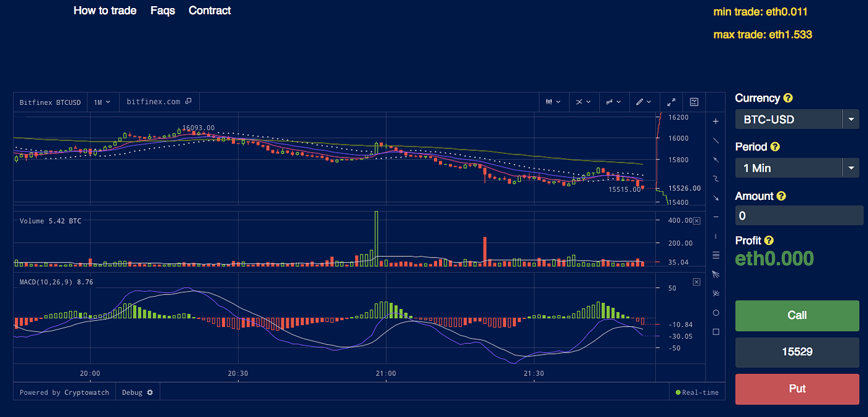Click the 15529 price button

(x=797, y=352)
